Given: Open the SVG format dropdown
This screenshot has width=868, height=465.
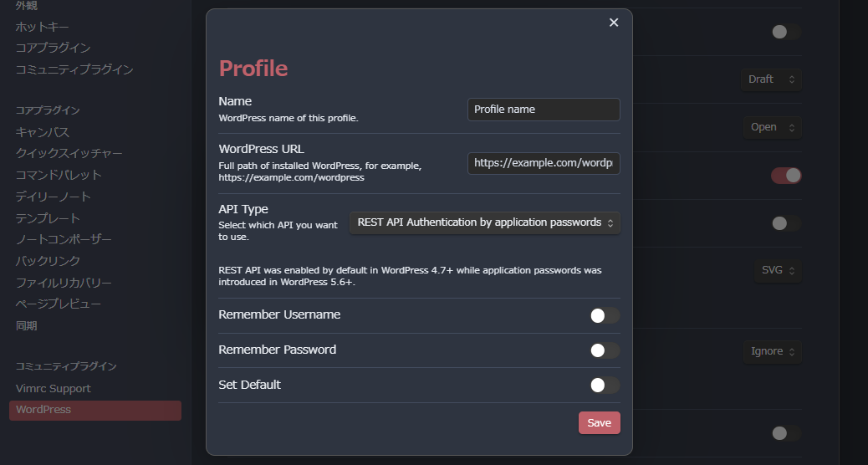Looking at the screenshot, I should tap(777, 271).
